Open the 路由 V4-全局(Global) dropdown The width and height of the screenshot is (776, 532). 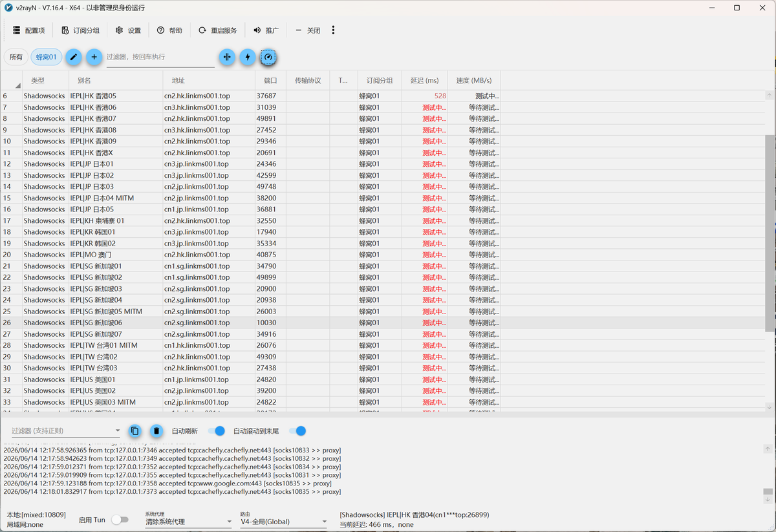tap(284, 521)
